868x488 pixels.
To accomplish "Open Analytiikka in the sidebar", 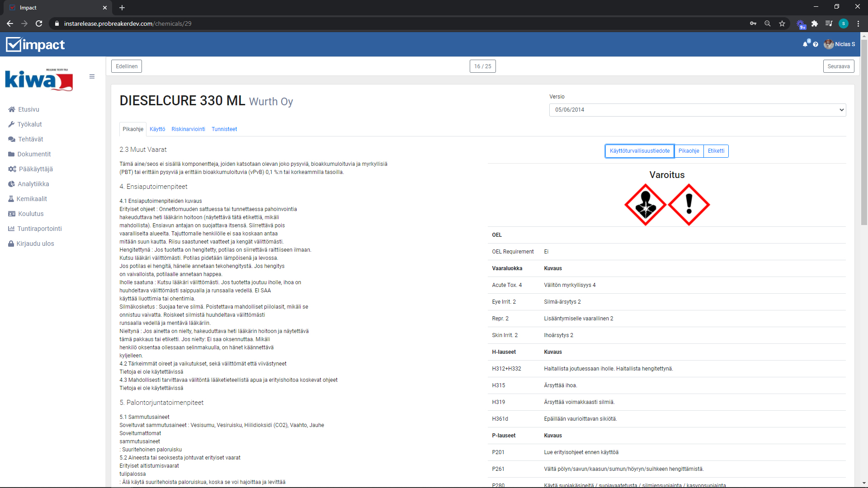I will tap(33, 184).
